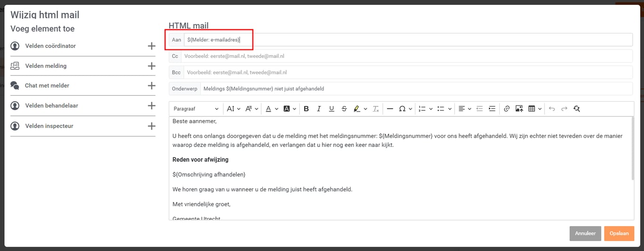644x251 pixels.
Task: Add Velden inspecteur element with plus icon
Action: (x=151, y=126)
